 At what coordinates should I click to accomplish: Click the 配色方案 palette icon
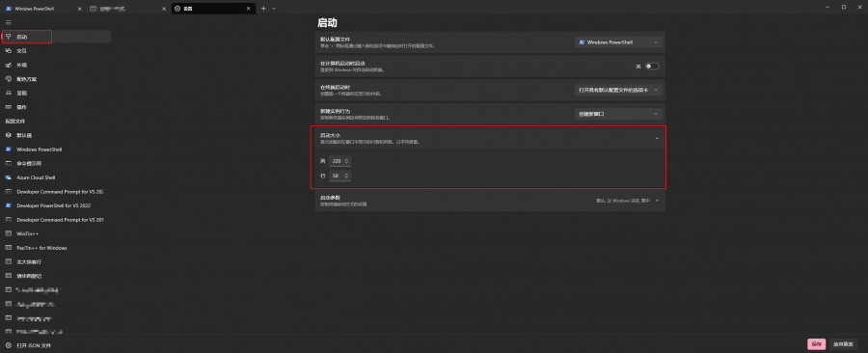pos(9,79)
